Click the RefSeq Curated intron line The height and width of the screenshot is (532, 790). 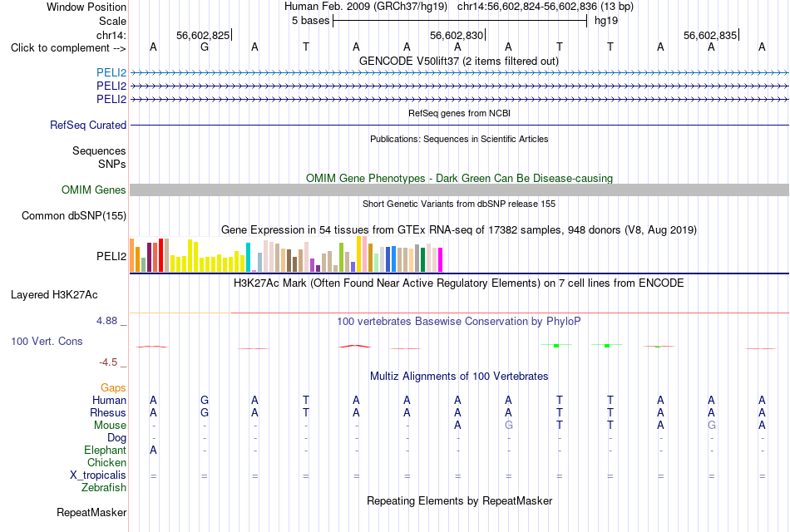tap(460, 125)
